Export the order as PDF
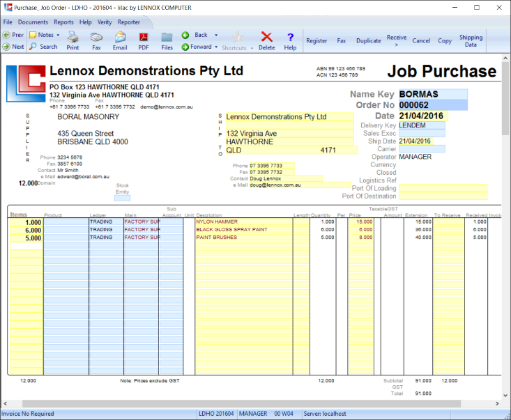The height and width of the screenshot is (420, 511). pos(144,41)
